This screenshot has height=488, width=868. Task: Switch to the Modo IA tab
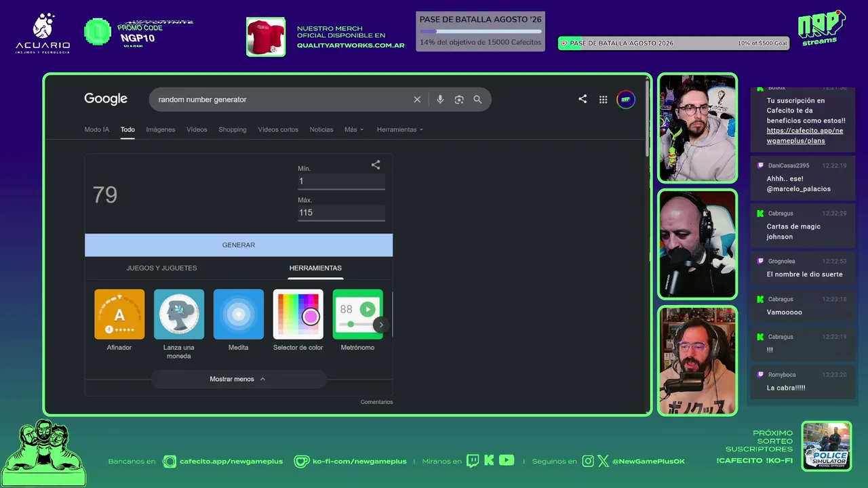[96, 129]
